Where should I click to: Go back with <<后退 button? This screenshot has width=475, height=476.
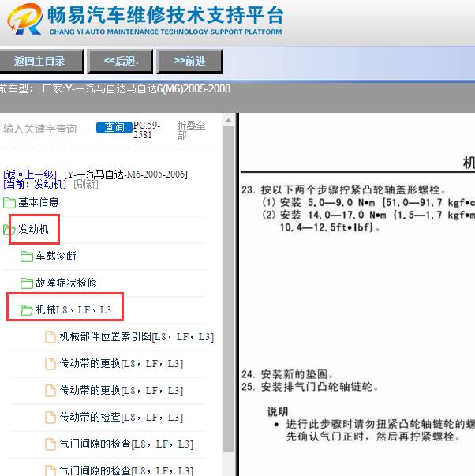120,62
